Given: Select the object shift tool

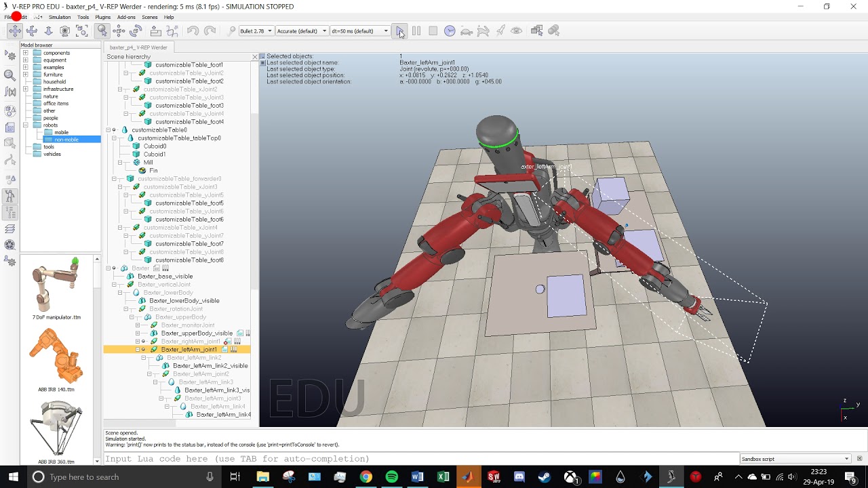Looking at the screenshot, I should [119, 30].
